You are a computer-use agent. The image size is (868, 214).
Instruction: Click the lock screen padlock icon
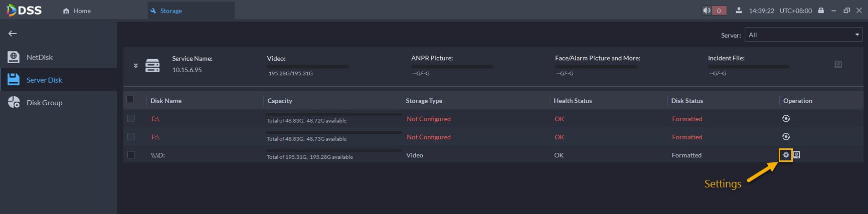pos(821,11)
